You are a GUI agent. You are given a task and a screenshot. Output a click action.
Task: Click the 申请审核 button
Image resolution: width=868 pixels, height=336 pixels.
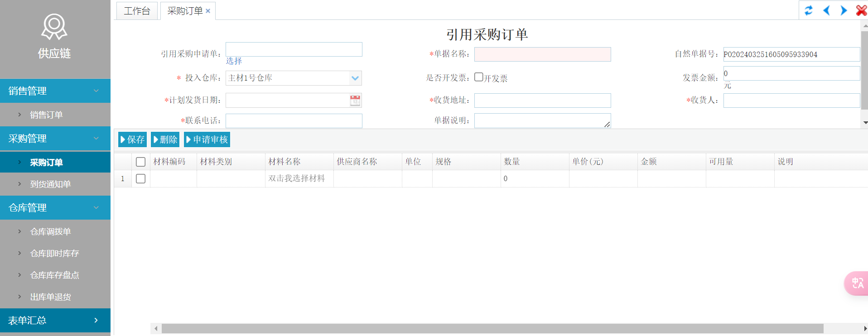[207, 139]
